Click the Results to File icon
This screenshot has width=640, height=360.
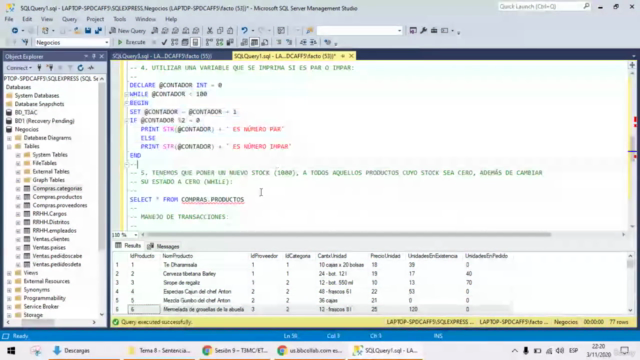(x=265, y=42)
